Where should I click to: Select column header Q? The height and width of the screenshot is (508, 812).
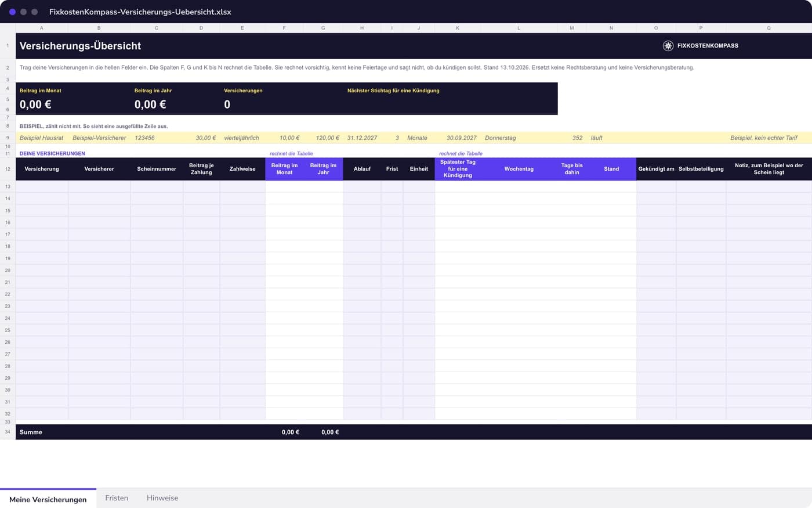click(769, 28)
